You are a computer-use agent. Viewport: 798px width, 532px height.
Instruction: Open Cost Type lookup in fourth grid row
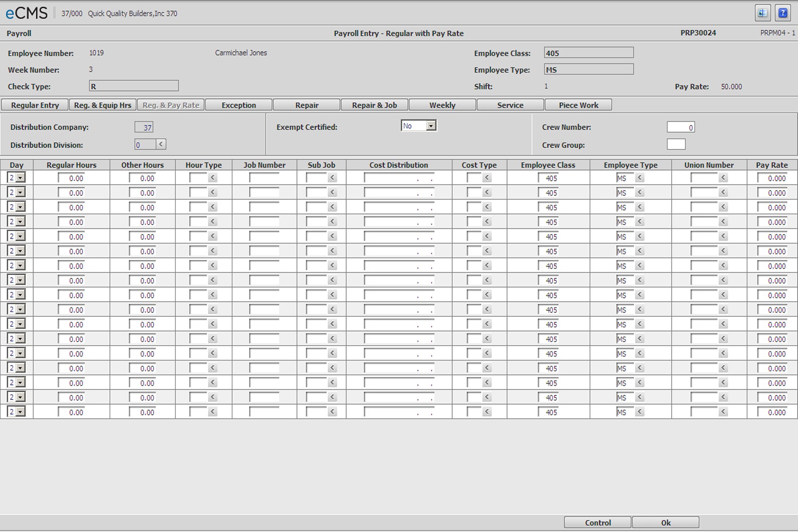487,221
